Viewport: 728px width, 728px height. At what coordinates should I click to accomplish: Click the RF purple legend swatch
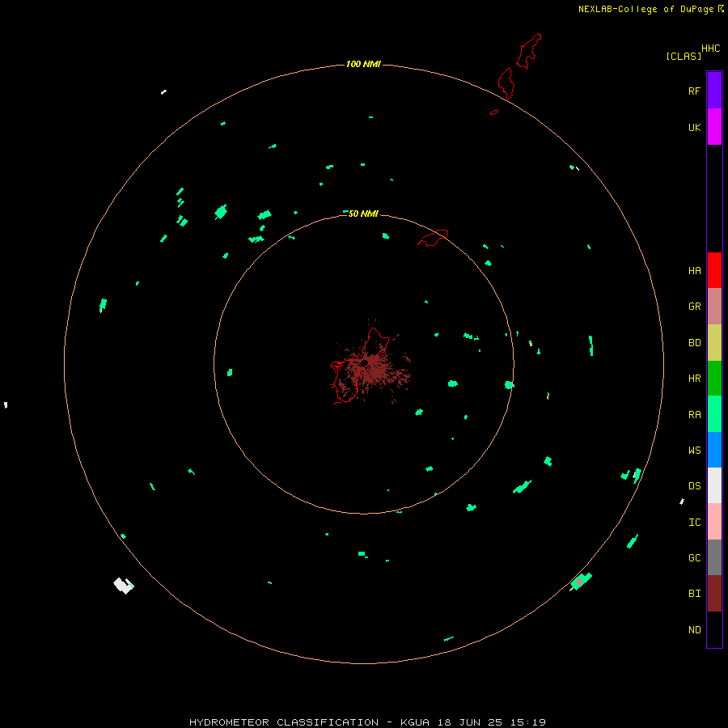[714, 91]
